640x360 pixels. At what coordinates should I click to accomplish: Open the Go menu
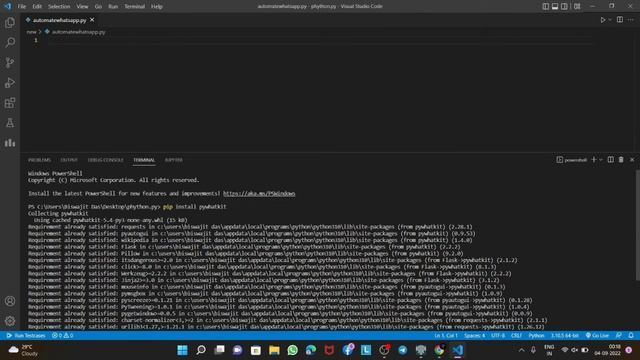(x=98, y=7)
